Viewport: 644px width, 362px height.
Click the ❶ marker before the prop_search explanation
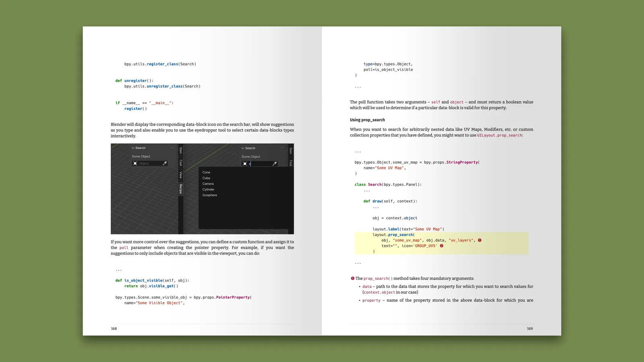point(352,278)
